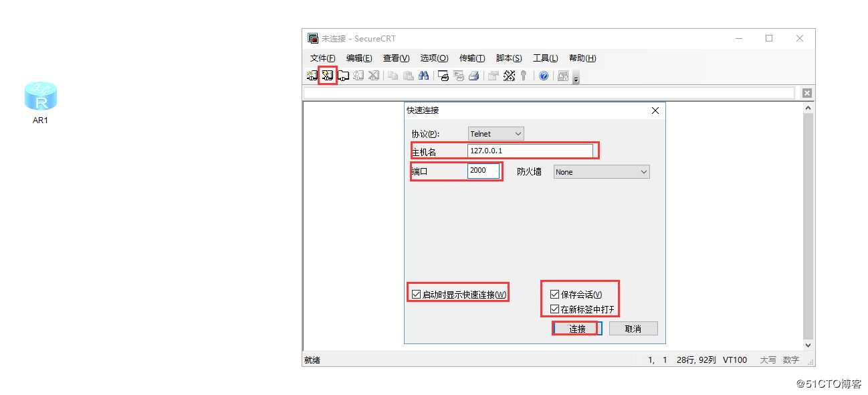Click the Quick Connect lightning toolbar icon
Viewport: 868px width, 395px height.
pos(327,76)
